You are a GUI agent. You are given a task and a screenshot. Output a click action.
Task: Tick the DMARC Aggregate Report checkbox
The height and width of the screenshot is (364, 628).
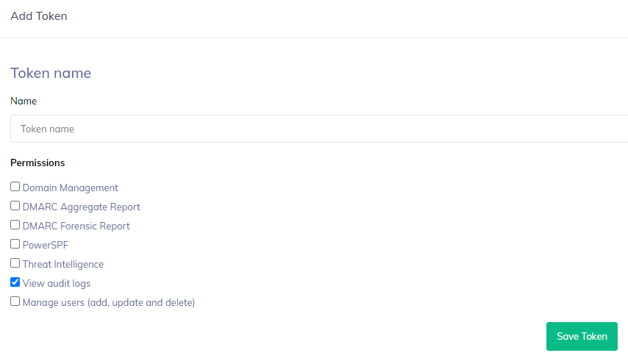pyautogui.click(x=15, y=206)
